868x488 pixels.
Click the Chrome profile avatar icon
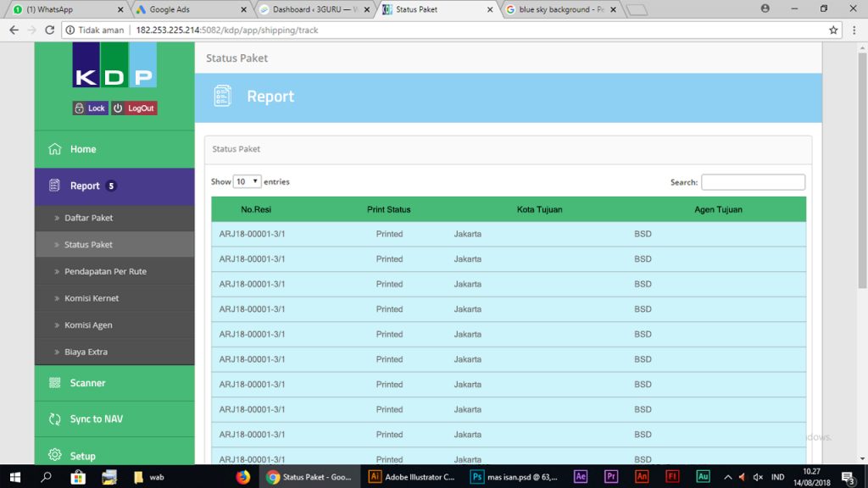[x=765, y=8]
